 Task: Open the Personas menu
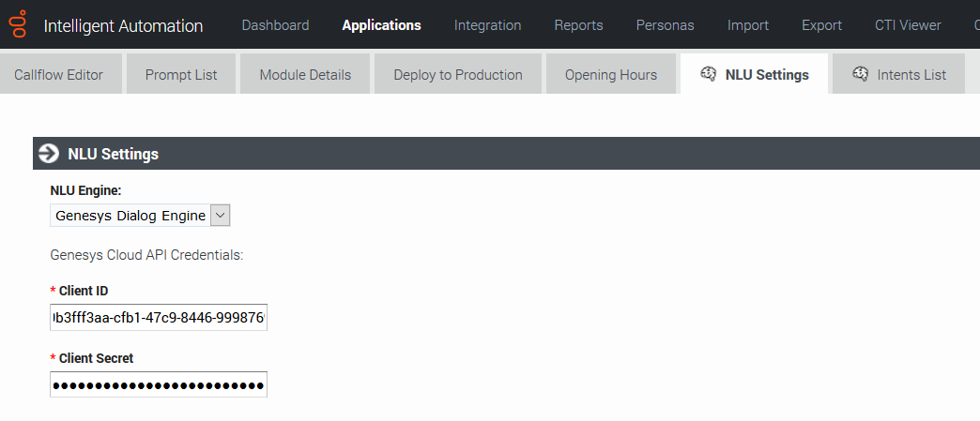click(x=665, y=25)
